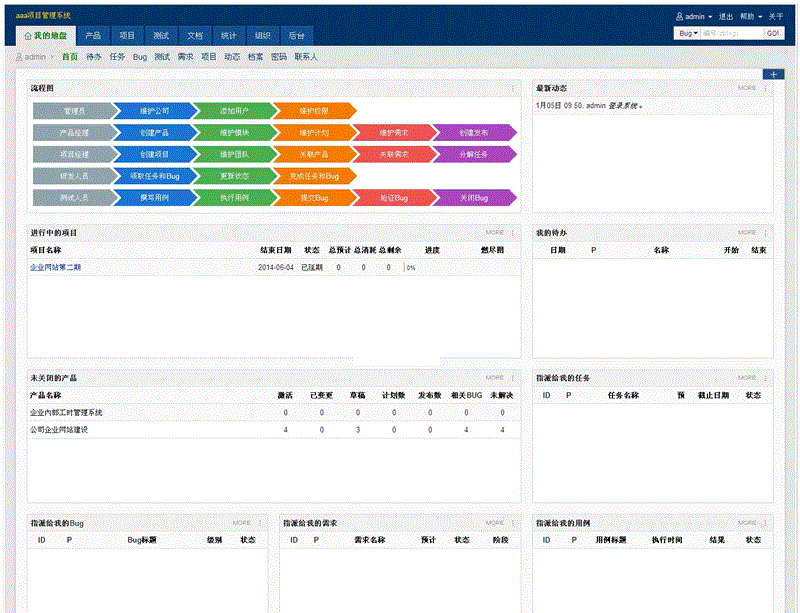Image resolution: width=800 pixels, height=613 pixels.
Task: Switch to the 产品 main tab
Action: coord(93,35)
